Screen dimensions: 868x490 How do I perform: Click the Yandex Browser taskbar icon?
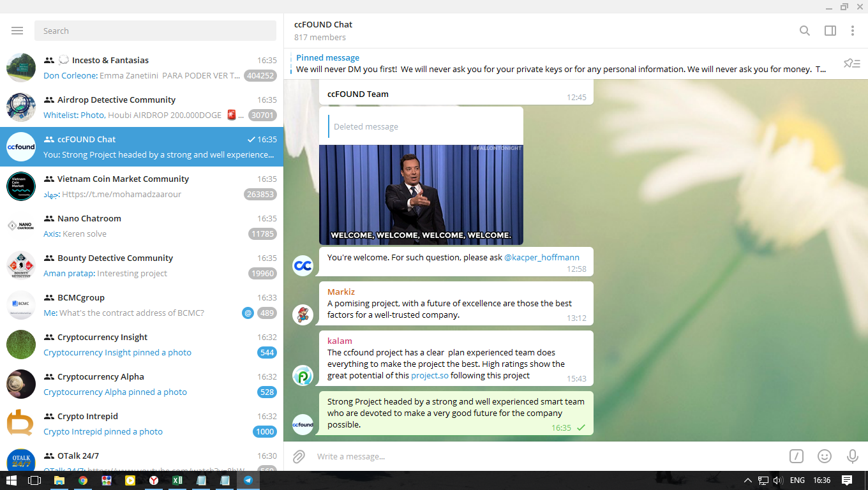pos(154,480)
